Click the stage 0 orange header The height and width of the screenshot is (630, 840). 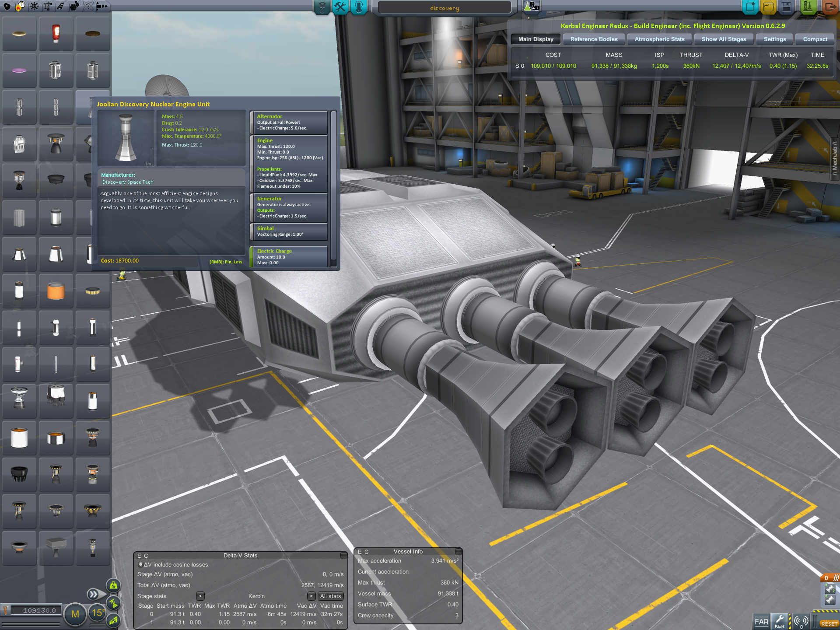829,578
